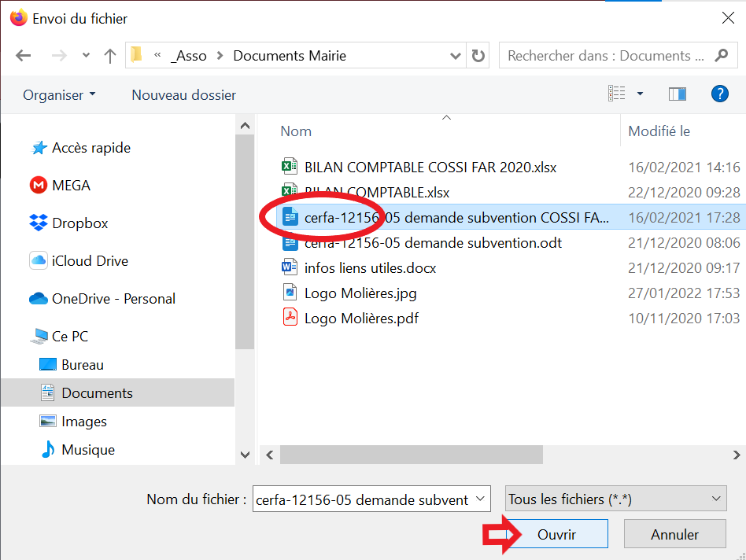
Task: Expand the view options dropdown arrow
Action: coord(640,94)
